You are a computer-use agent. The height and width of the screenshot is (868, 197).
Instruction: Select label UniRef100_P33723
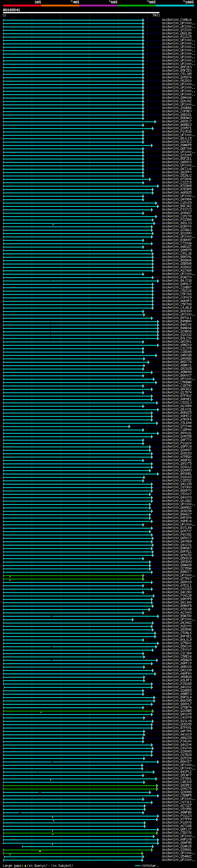177,210
